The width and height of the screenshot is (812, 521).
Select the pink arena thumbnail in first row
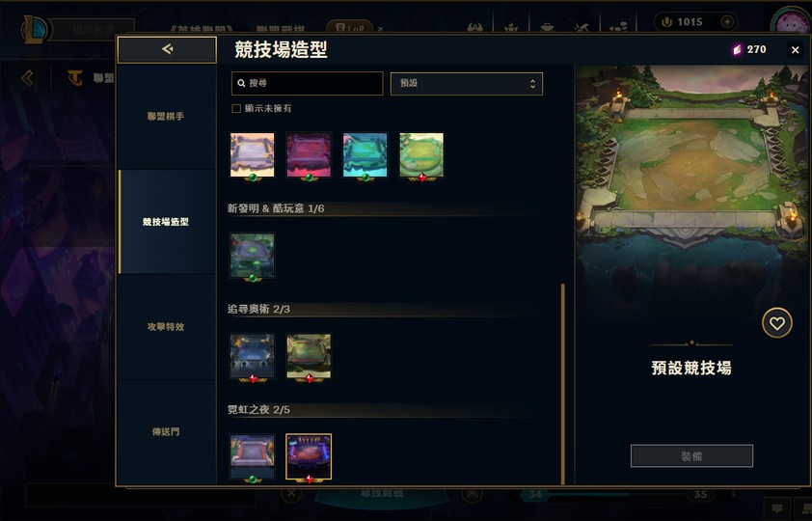click(309, 154)
